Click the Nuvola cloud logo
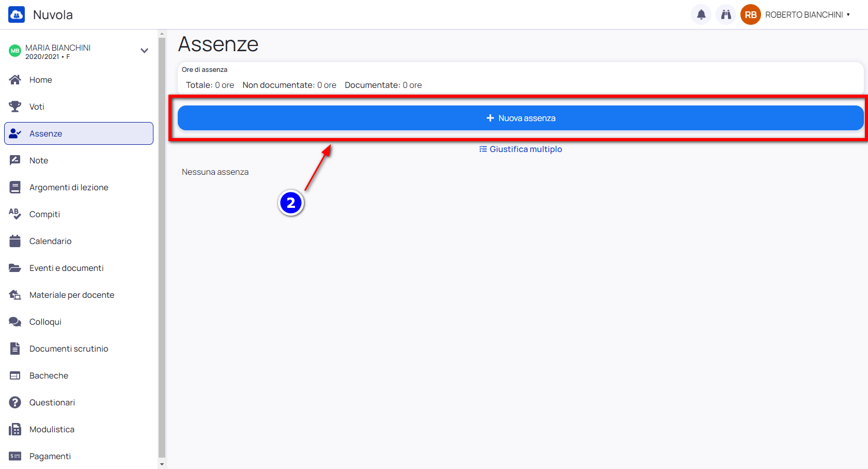868x469 pixels. pos(17,14)
